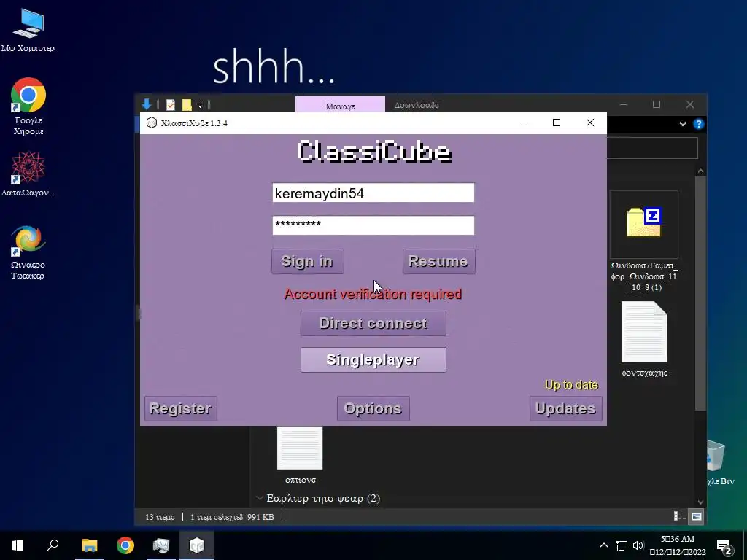747x560 pixels.
Task: Minimize the ClassiCube window
Action: pos(524,122)
